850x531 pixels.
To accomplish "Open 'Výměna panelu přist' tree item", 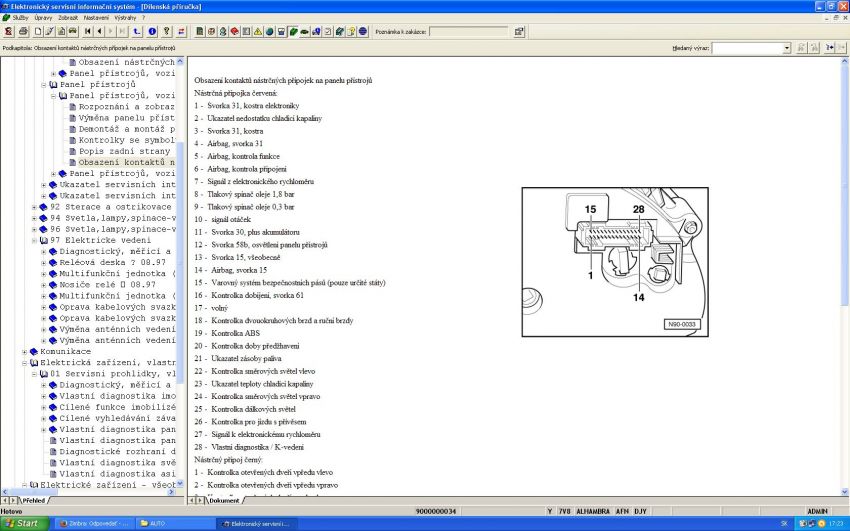I will (126, 118).
